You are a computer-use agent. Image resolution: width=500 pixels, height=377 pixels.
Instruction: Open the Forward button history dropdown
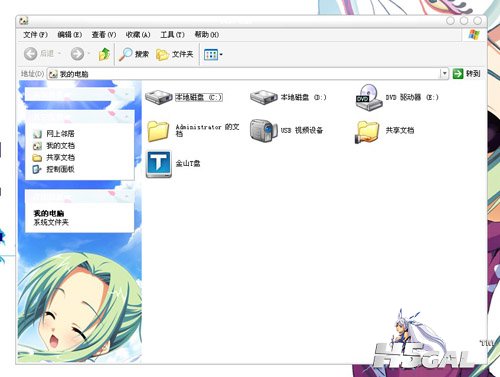coord(88,54)
